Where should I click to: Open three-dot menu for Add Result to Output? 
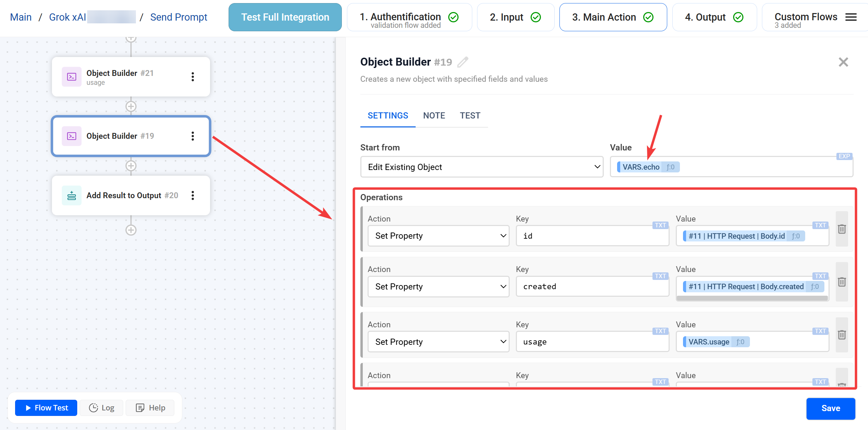(x=193, y=195)
